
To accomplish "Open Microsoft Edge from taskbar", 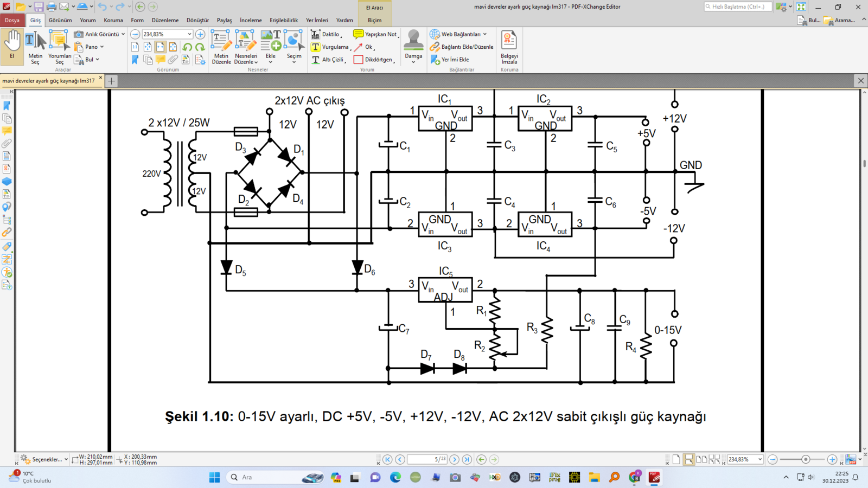I will [x=395, y=477].
